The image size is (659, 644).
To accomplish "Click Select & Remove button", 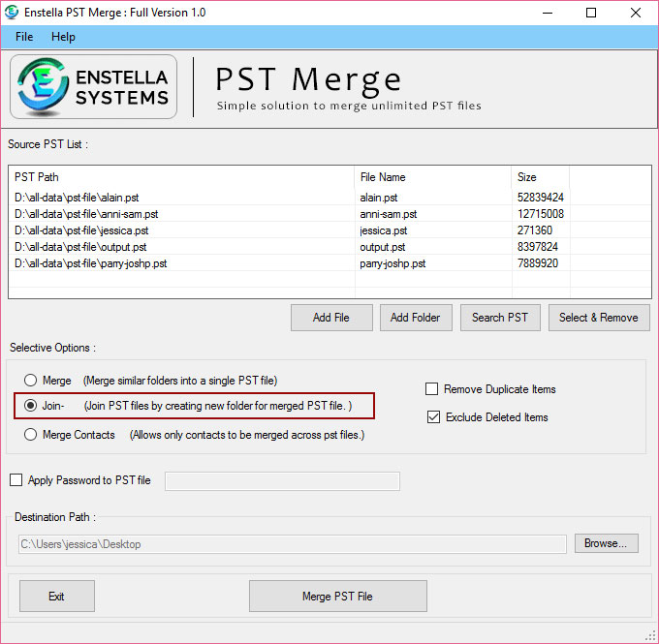I will 598,318.
